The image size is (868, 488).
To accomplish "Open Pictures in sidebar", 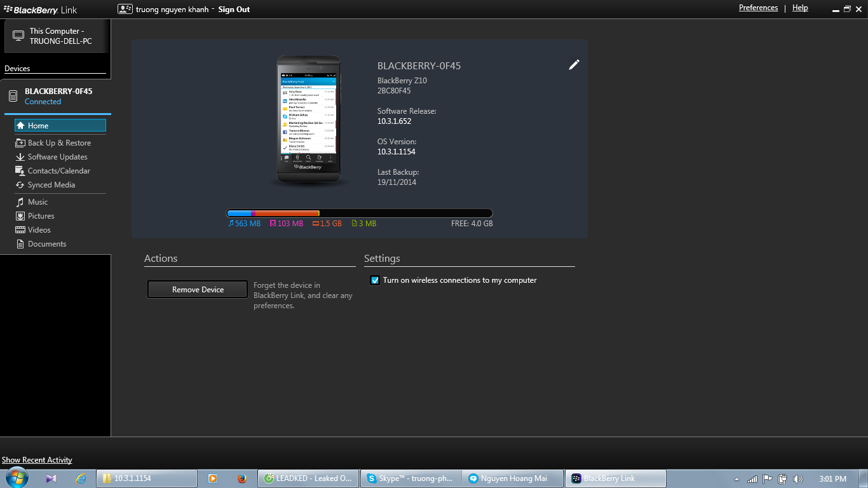I will 41,216.
